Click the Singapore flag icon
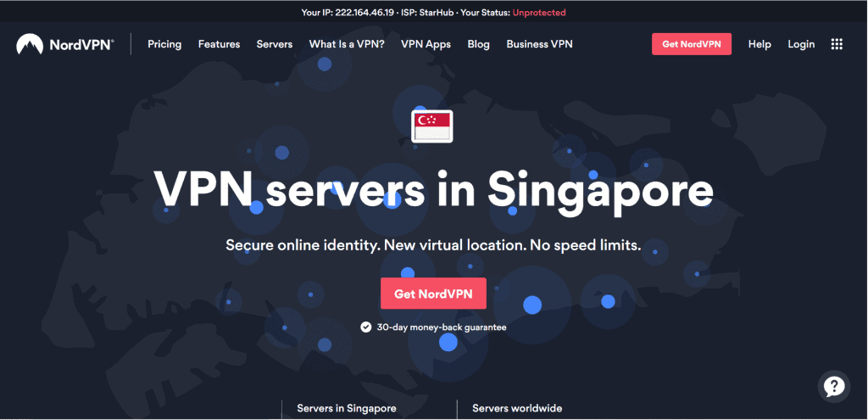This screenshot has height=420, width=868. (x=431, y=126)
